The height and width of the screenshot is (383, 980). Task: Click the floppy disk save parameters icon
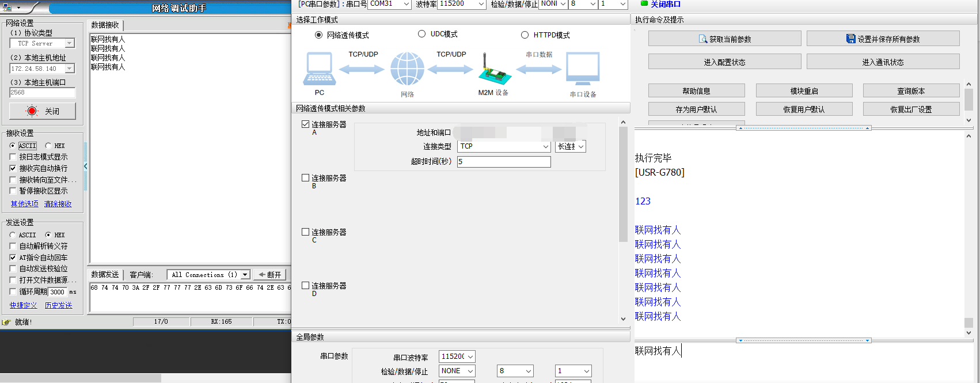point(850,39)
